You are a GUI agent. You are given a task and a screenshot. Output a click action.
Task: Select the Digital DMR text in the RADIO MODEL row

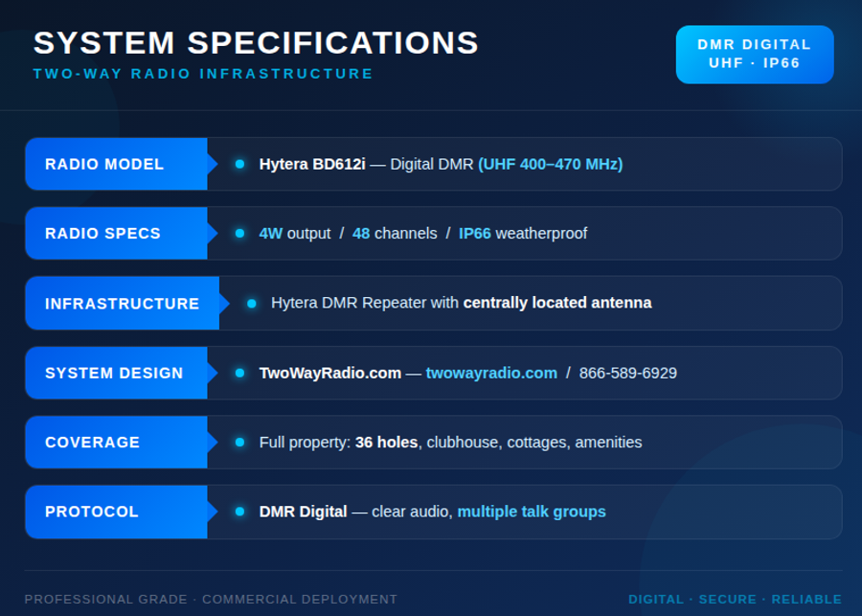[x=432, y=164]
